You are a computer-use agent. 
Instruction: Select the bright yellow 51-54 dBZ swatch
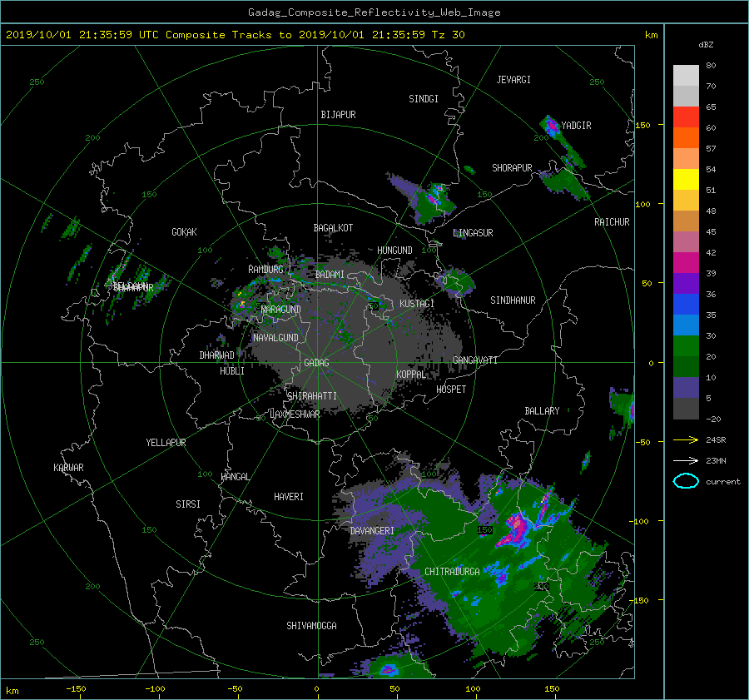686,179
